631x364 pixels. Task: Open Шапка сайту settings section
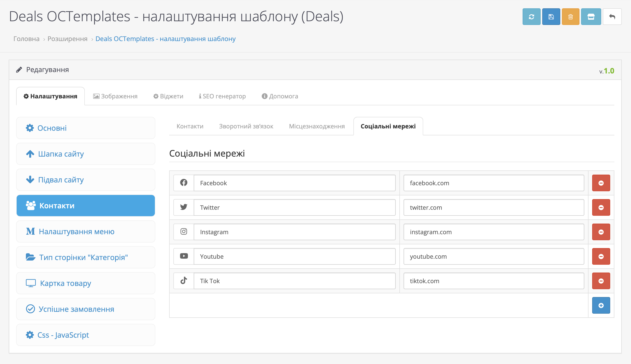[x=86, y=154]
